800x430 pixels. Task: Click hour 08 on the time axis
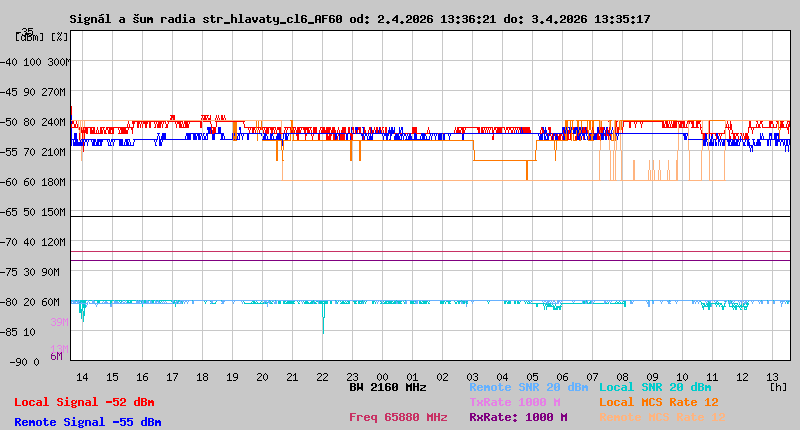click(x=622, y=377)
